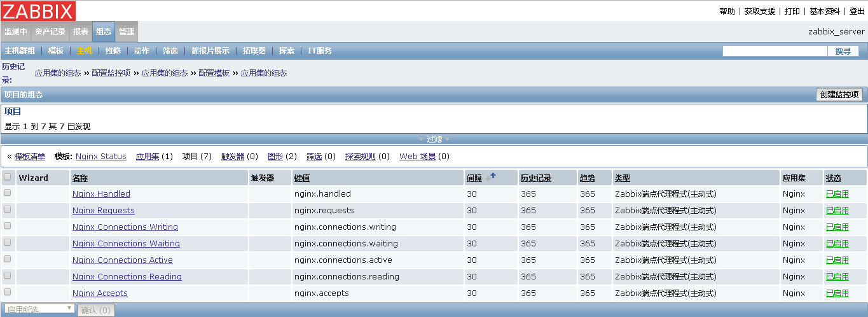Go to 动作 submenu
The width and height of the screenshot is (868, 317).
click(x=142, y=51)
